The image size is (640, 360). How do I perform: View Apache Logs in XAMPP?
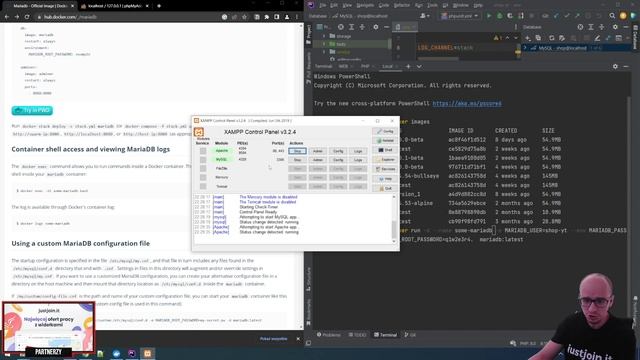pyautogui.click(x=358, y=151)
